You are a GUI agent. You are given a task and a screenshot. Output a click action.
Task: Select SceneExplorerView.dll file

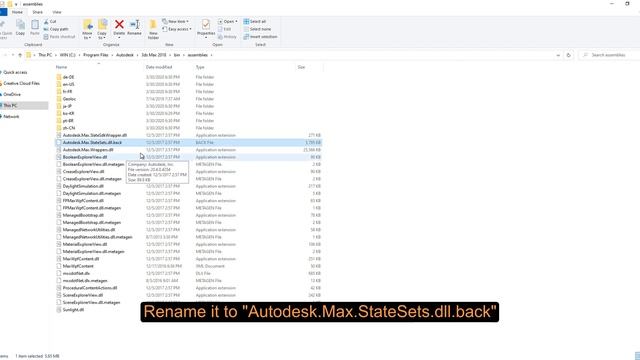pos(83,295)
